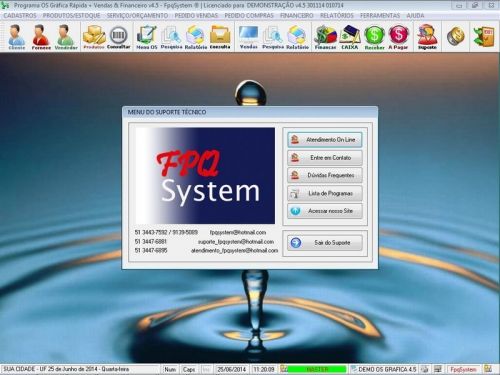Create a Nova OS from the toolbar

147,37
